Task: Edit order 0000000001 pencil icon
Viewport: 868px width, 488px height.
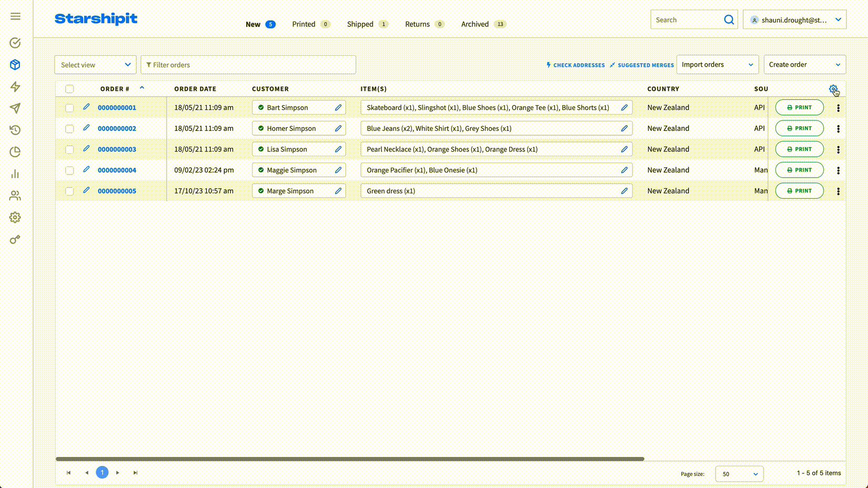Action: click(x=86, y=107)
